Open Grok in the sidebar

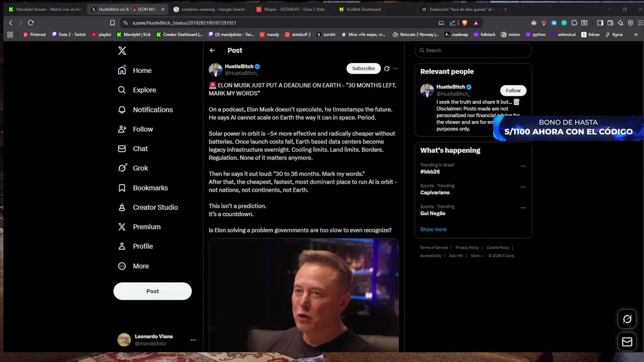pos(133,168)
